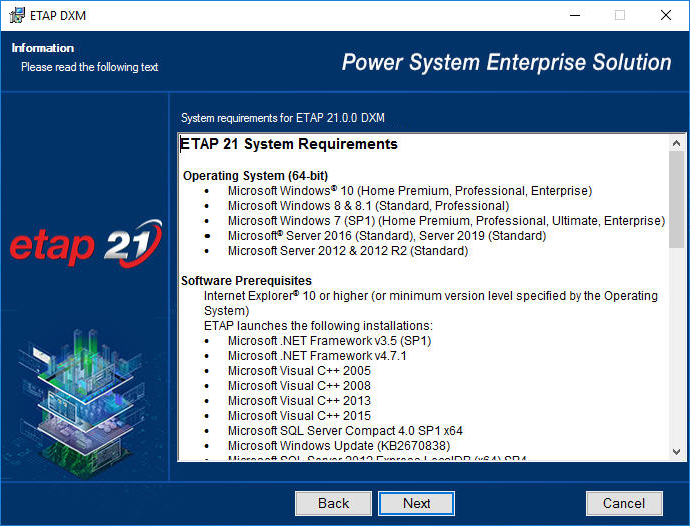Select the Microsoft Server 2012 & 2012 R2 line
Image resolution: width=690 pixels, height=526 pixels.
point(348,250)
